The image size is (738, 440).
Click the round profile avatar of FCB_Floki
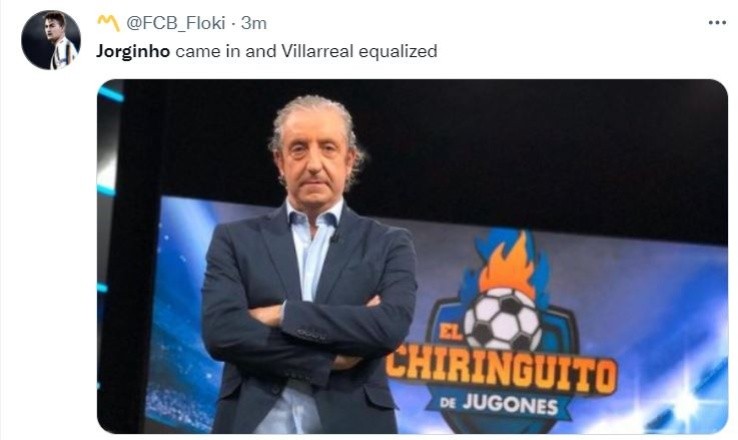coord(51,40)
